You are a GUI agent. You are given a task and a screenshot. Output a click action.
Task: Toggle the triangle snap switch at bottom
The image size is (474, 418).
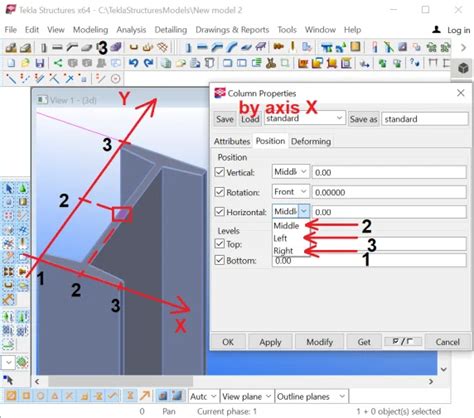55,396
